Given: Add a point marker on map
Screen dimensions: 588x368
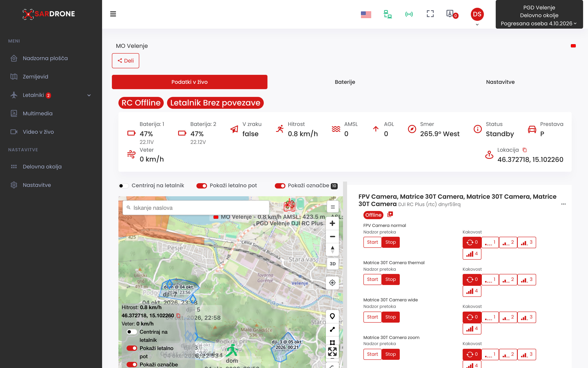Looking at the screenshot, I should pyautogui.click(x=332, y=316).
